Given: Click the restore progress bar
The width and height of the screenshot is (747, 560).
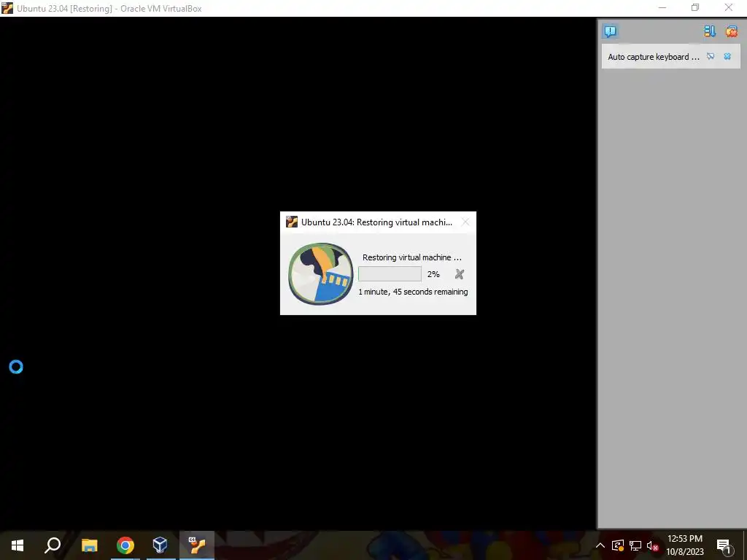Looking at the screenshot, I should tap(390, 274).
